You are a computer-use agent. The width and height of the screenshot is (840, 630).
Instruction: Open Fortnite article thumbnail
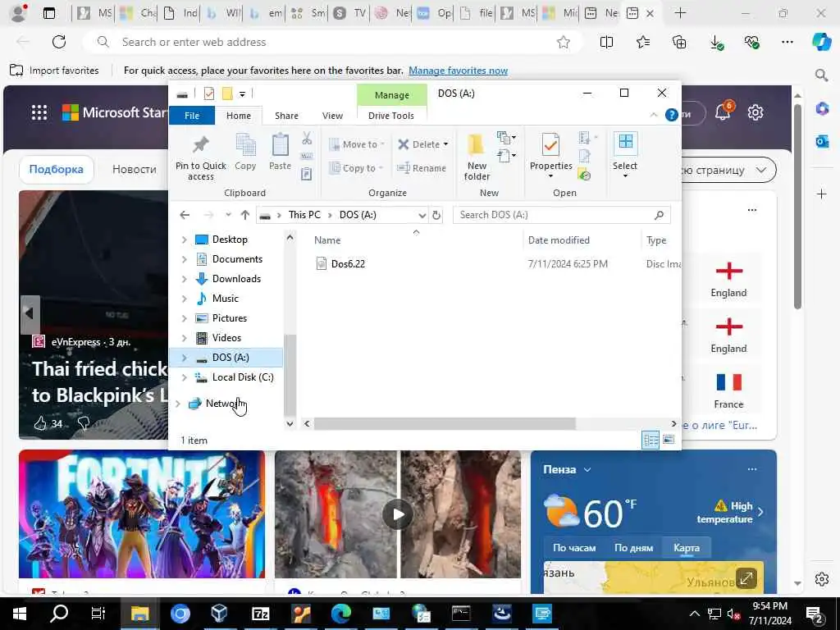141,514
